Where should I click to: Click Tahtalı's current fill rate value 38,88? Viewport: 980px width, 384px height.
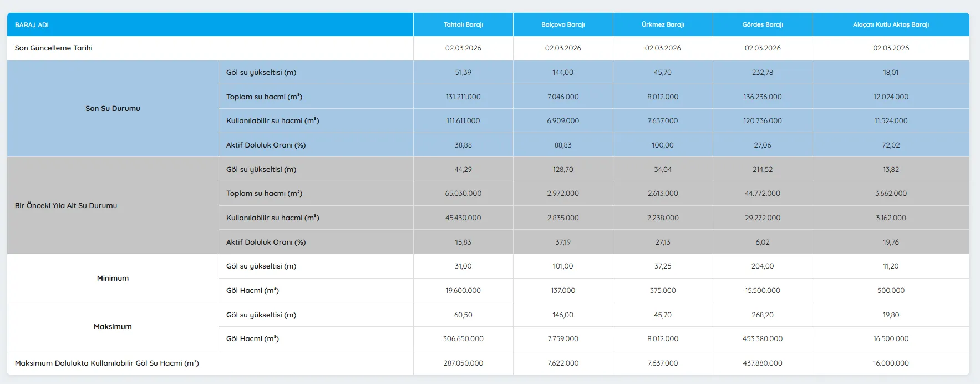pos(463,145)
